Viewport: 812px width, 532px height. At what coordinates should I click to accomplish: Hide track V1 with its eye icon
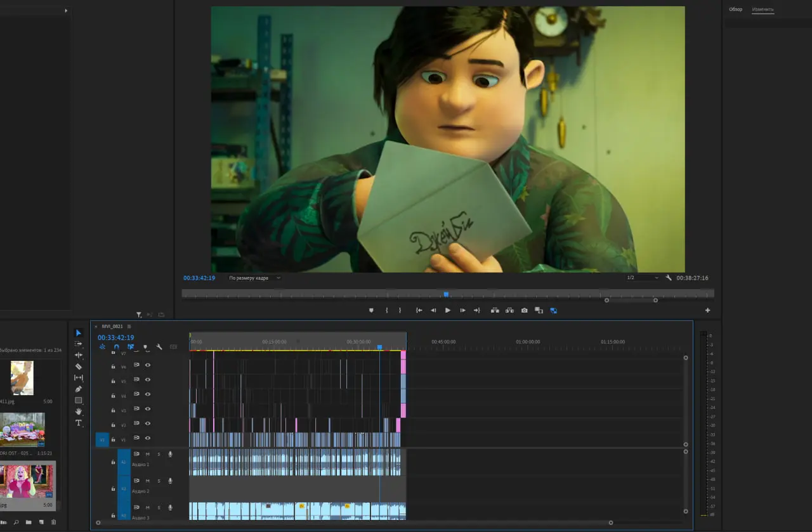tap(148, 438)
